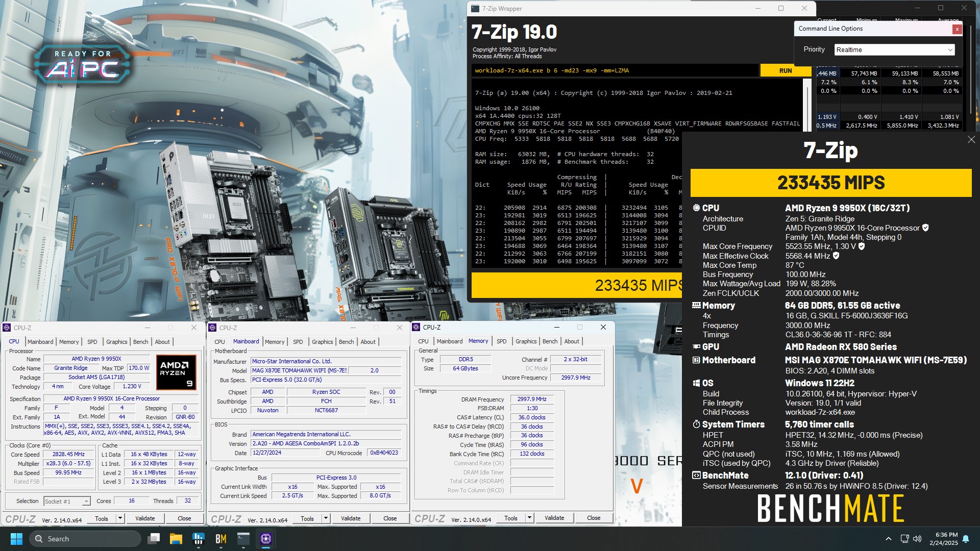The image size is (980, 551).
Task: Click the System Timers clock icon
Action: 696,424
